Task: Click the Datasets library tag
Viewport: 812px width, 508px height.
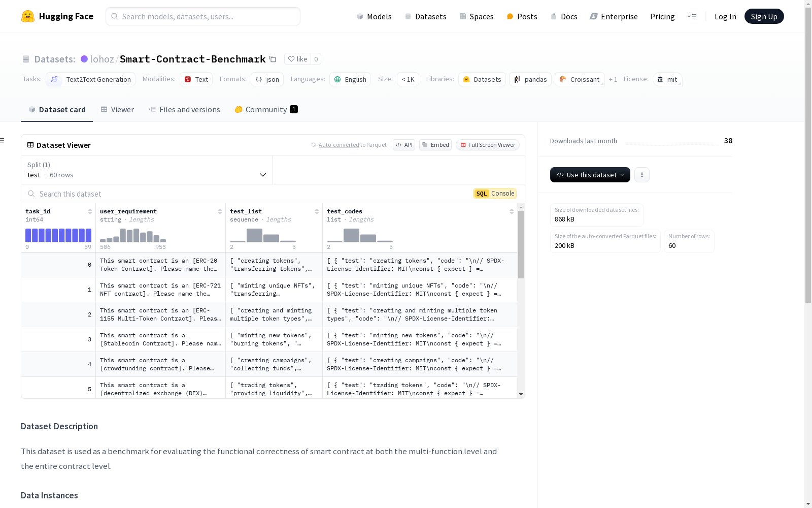Action: [482, 79]
